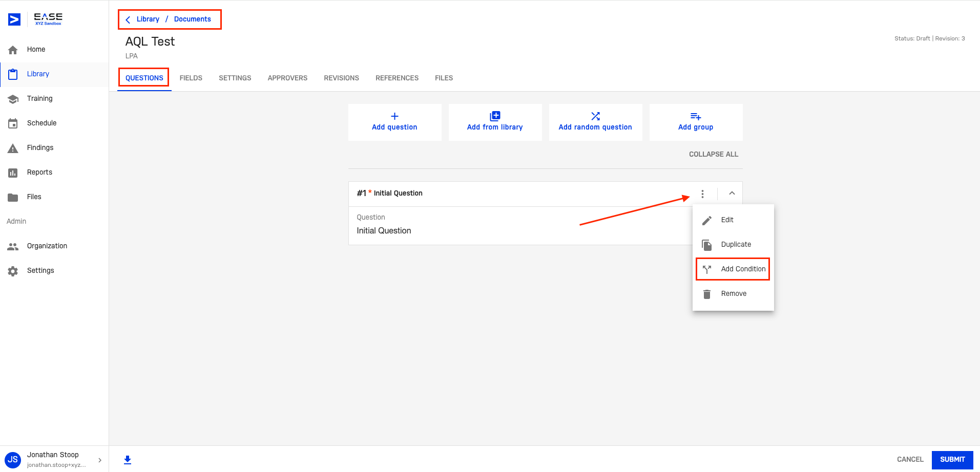Click the shuffle icon above Add random question

(x=595, y=116)
